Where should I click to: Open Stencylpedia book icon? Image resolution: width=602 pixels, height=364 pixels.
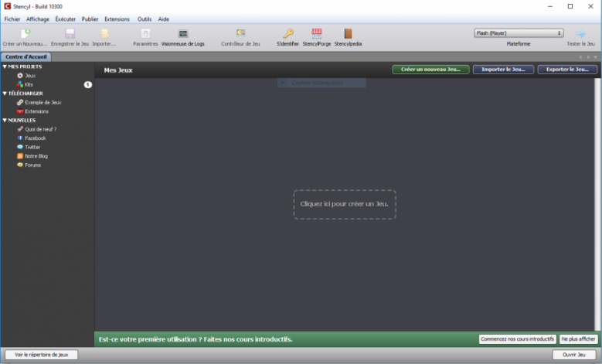point(348,34)
